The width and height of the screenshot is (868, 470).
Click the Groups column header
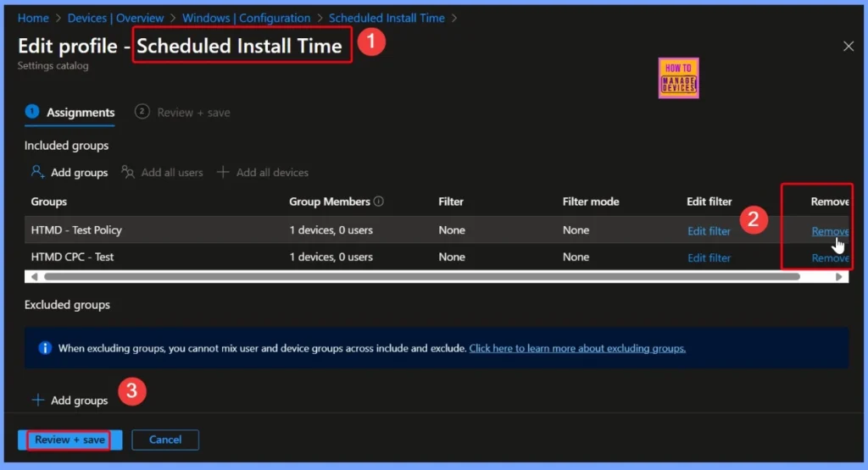[x=48, y=202]
